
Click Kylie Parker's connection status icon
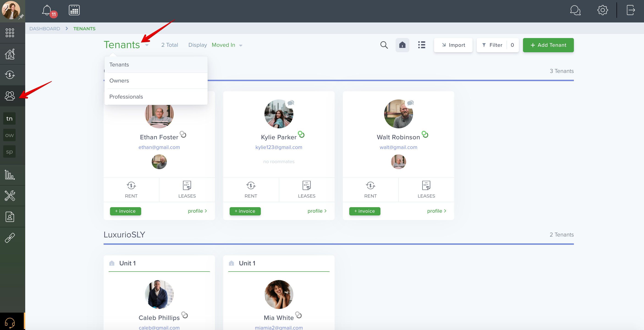pos(301,135)
